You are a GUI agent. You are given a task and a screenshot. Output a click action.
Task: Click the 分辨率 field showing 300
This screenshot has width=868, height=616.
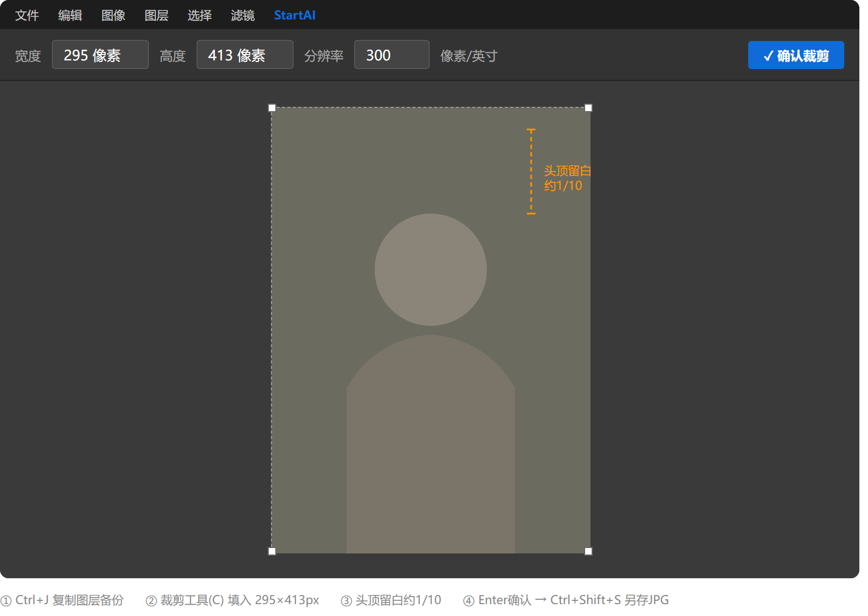click(x=392, y=54)
